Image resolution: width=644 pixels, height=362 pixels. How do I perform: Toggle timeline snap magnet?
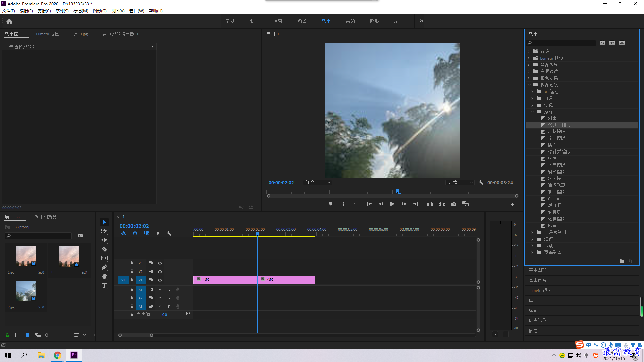tap(135, 233)
